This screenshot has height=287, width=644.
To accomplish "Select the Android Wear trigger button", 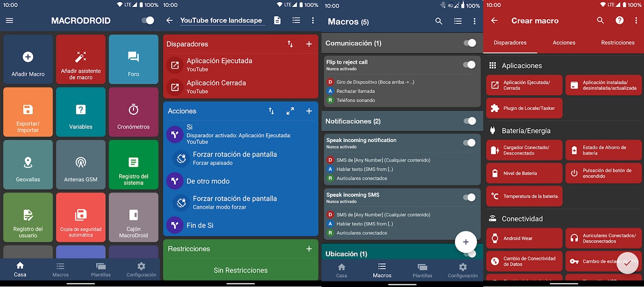I will pos(524,238).
